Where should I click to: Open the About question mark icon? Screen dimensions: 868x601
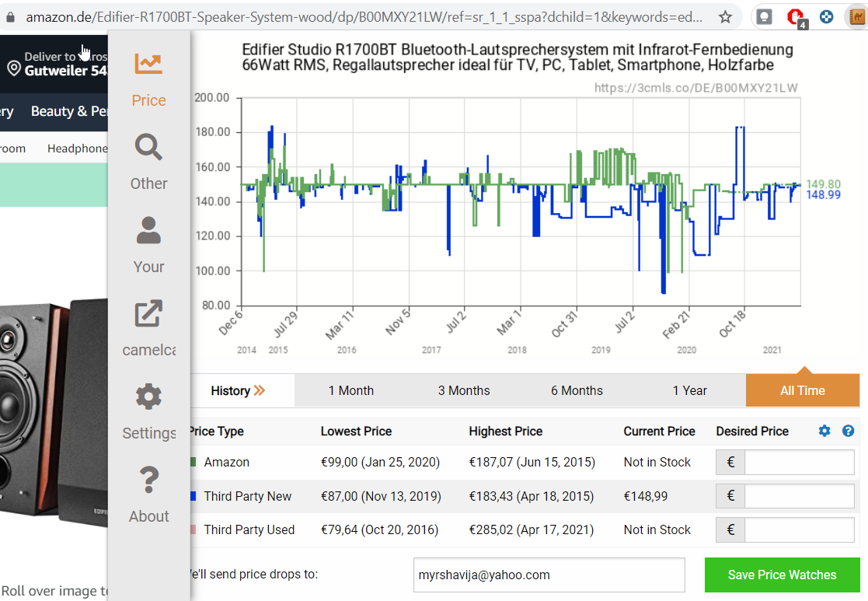[148, 480]
